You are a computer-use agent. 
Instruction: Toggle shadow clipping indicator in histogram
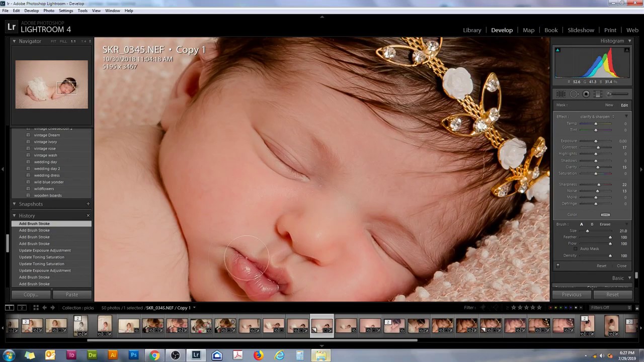pyautogui.click(x=557, y=50)
